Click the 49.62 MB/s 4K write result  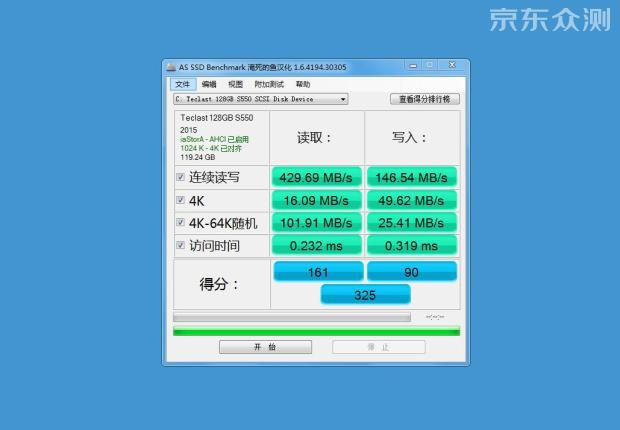(412, 200)
